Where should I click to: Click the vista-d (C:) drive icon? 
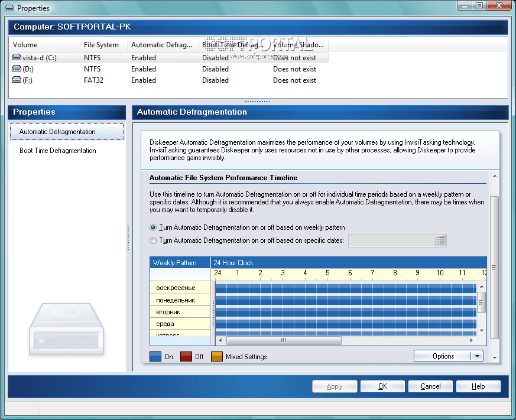pyautogui.click(x=16, y=58)
